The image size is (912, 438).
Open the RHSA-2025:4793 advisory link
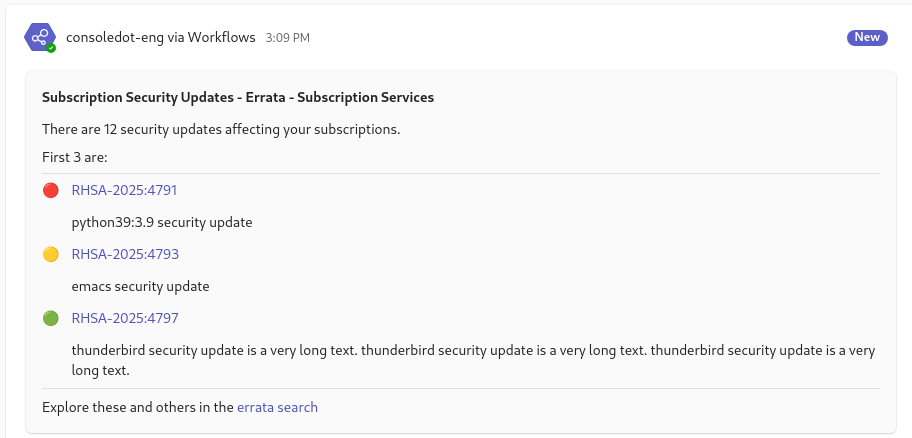pyautogui.click(x=124, y=254)
